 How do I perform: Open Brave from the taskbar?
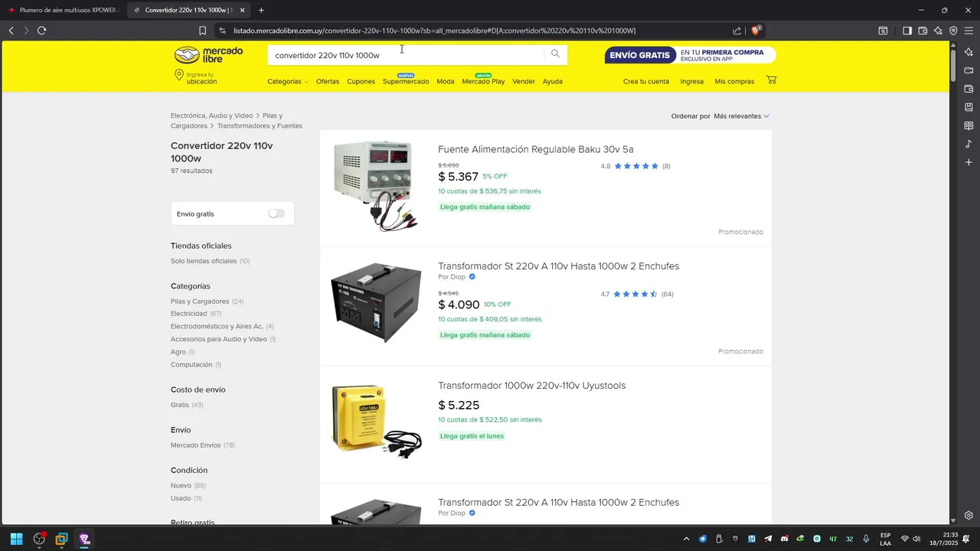(84, 539)
